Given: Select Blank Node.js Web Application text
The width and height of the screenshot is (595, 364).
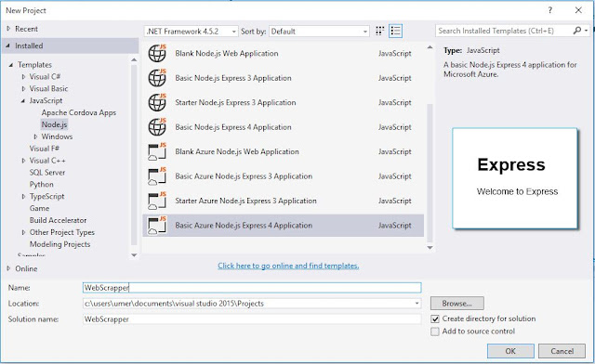Looking at the screenshot, I should (x=227, y=54).
